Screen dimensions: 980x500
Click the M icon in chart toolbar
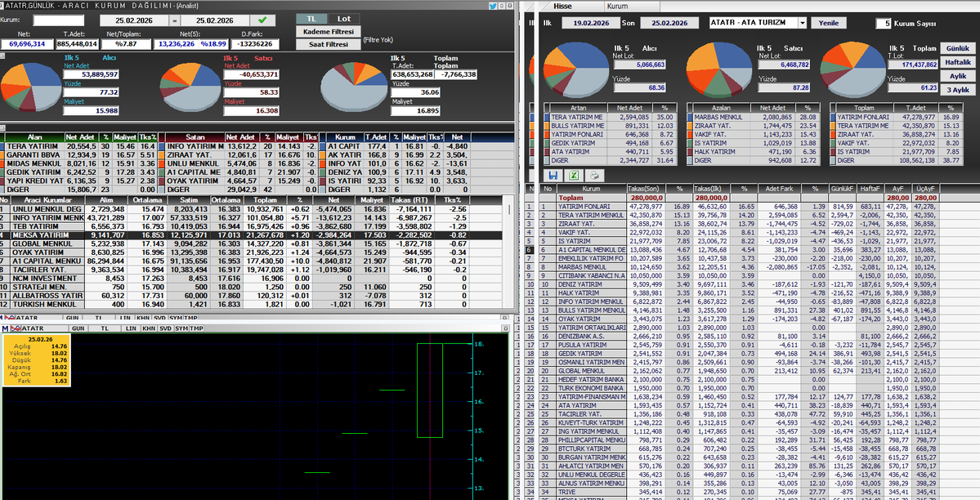[x=5, y=328]
